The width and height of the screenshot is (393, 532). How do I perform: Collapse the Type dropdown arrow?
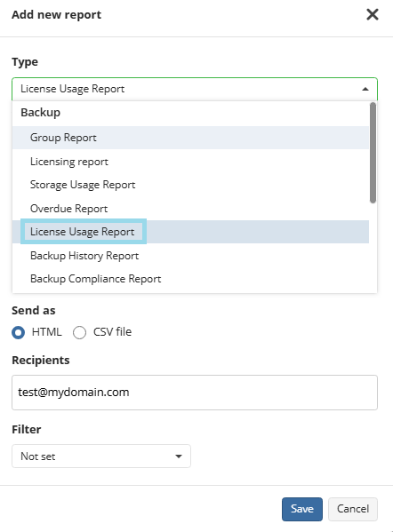(365, 89)
